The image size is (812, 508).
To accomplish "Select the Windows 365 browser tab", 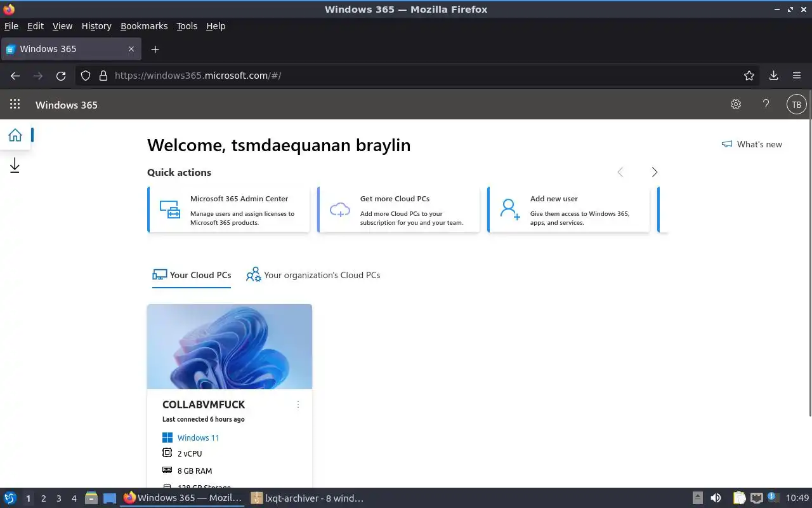I will tap(70, 49).
